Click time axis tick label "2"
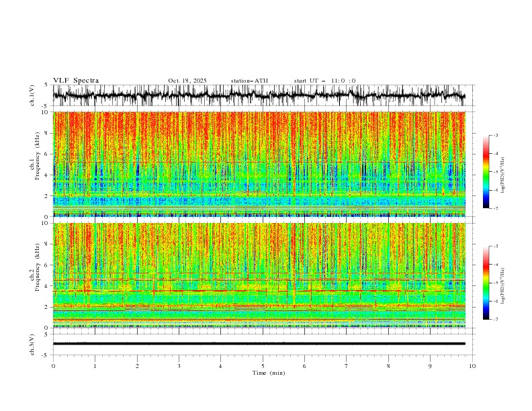 pyautogui.click(x=137, y=366)
